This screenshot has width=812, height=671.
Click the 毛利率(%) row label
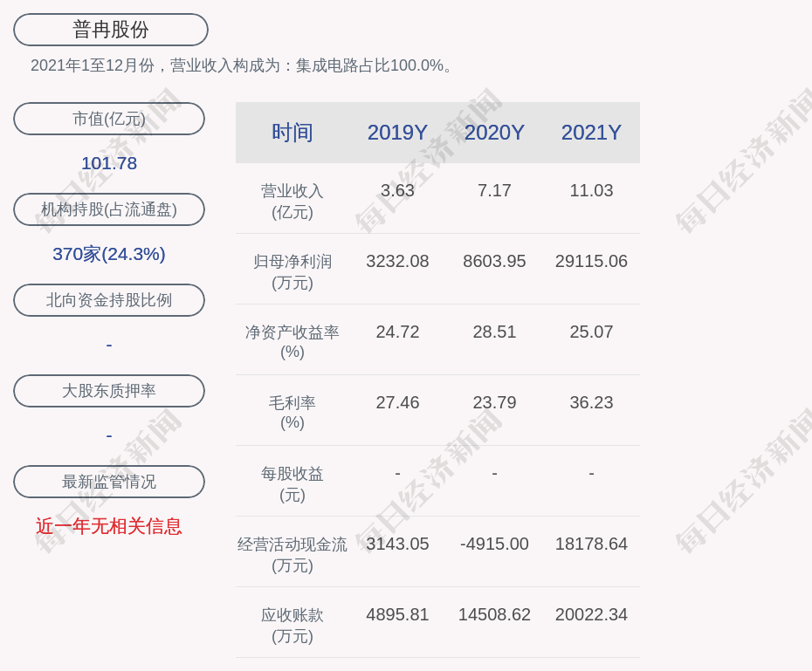coord(292,413)
